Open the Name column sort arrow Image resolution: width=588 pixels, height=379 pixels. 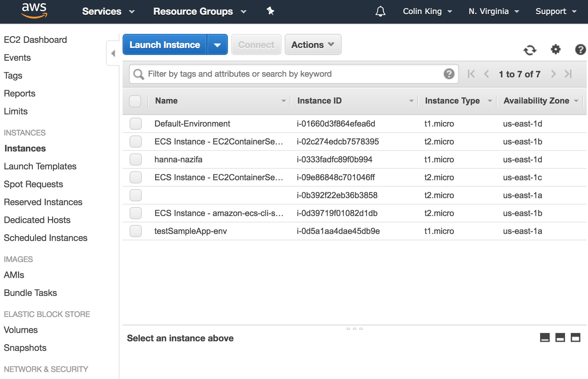283,101
